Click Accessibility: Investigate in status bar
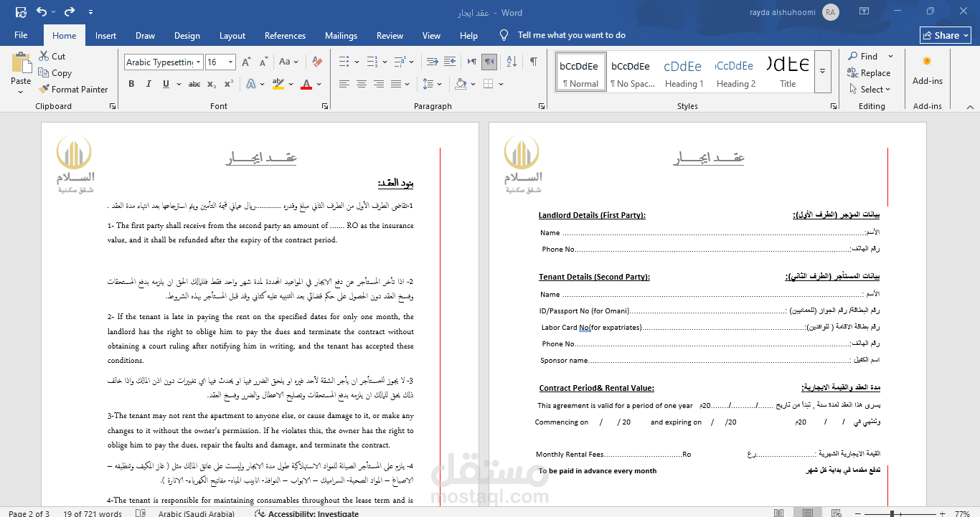Screen dimensions: 980x517 tap(306, 513)
